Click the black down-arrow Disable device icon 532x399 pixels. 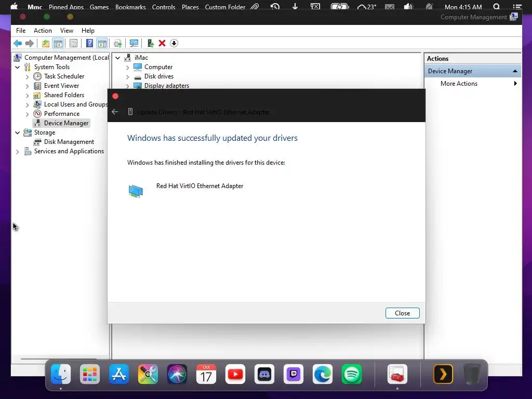(x=174, y=43)
